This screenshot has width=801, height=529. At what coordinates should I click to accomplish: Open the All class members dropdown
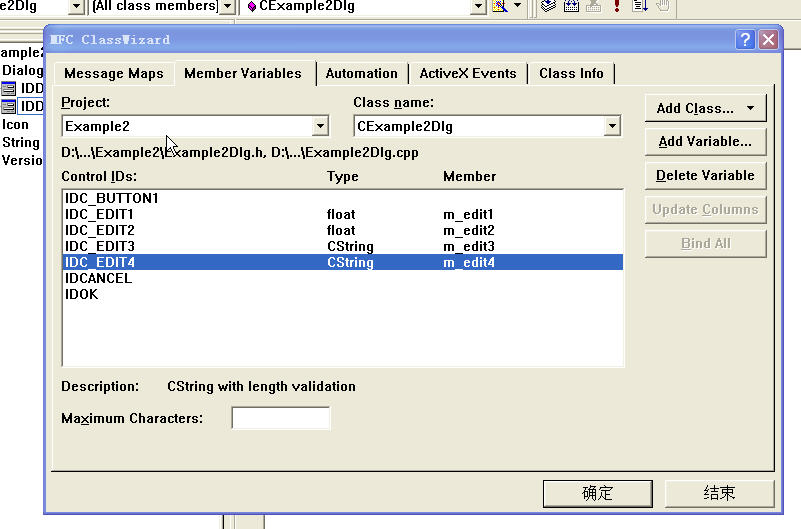pos(227,7)
